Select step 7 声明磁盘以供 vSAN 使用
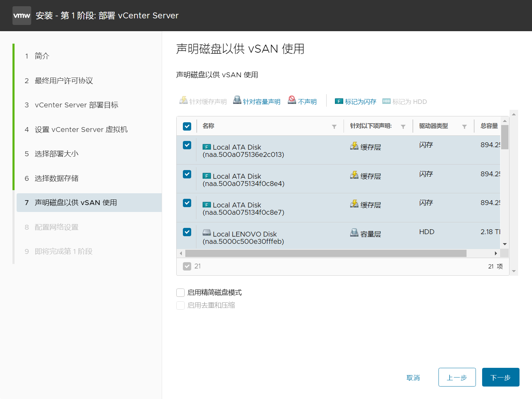 coord(89,203)
